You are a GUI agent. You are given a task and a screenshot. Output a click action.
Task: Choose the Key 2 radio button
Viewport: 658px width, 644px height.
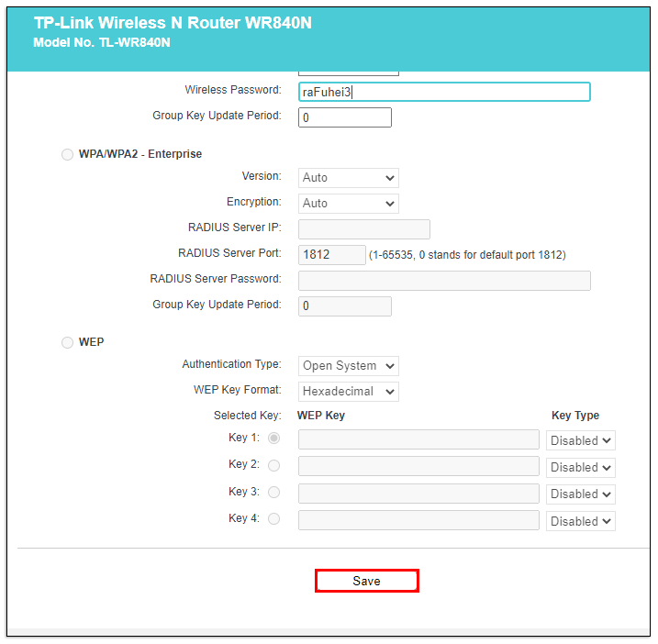(x=274, y=465)
